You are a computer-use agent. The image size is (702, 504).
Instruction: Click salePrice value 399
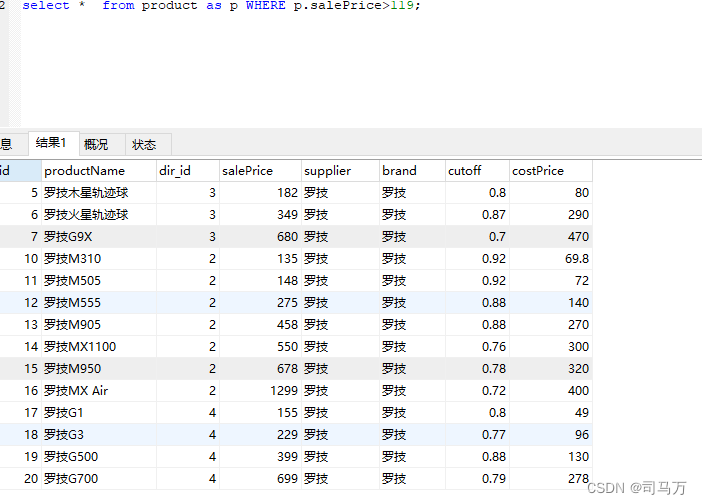[261, 456]
